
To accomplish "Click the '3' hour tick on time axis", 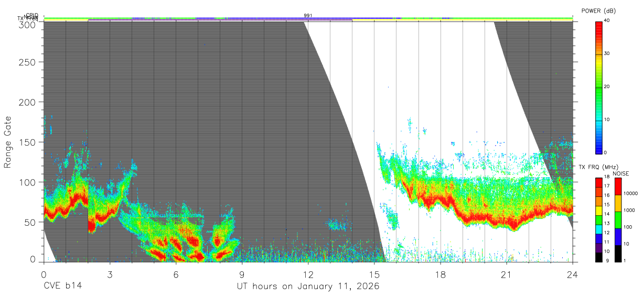I will click(110, 274).
